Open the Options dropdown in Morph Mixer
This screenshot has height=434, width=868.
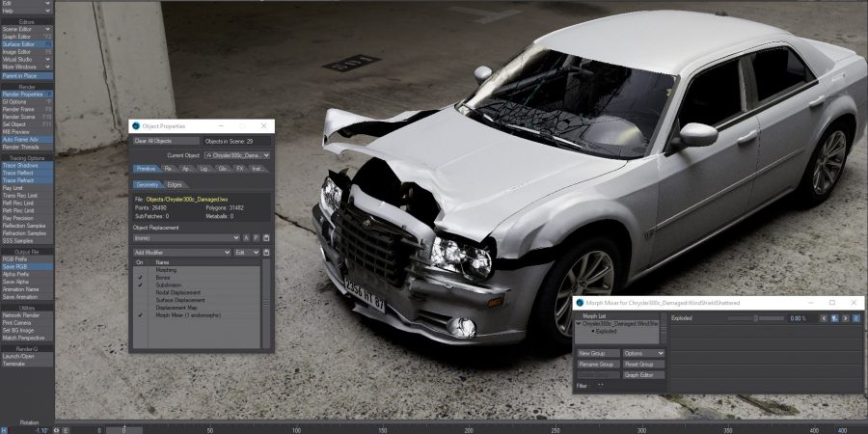click(x=643, y=353)
